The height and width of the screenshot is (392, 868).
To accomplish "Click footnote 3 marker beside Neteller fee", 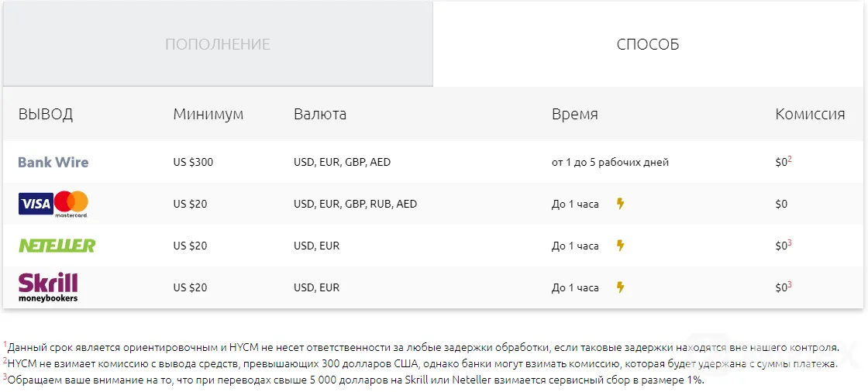I will click(x=790, y=242).
